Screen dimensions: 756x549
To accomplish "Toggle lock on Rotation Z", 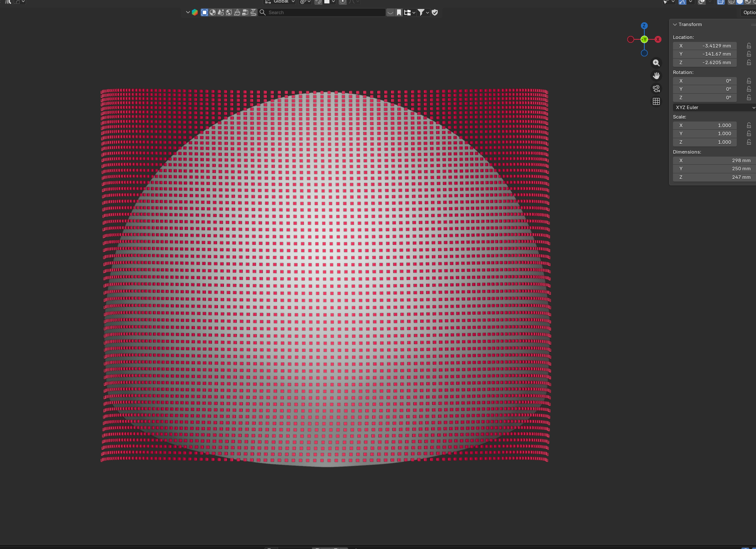I will 749,98.
